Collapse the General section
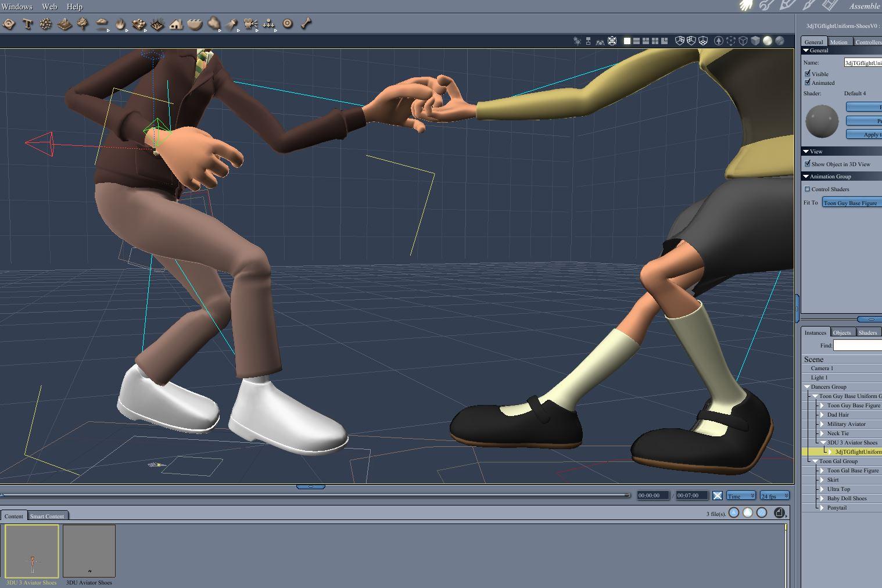The image size is (882, 588). click(806, 51)
